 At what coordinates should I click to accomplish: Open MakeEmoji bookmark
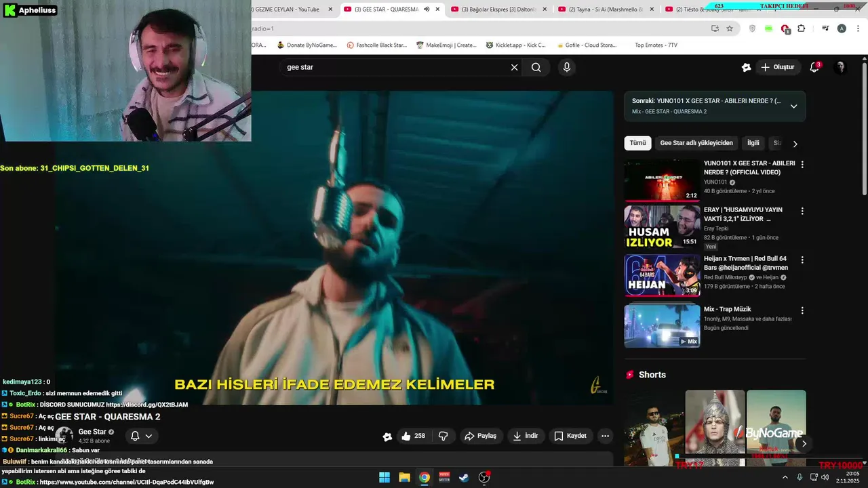(x=446, y=45)
